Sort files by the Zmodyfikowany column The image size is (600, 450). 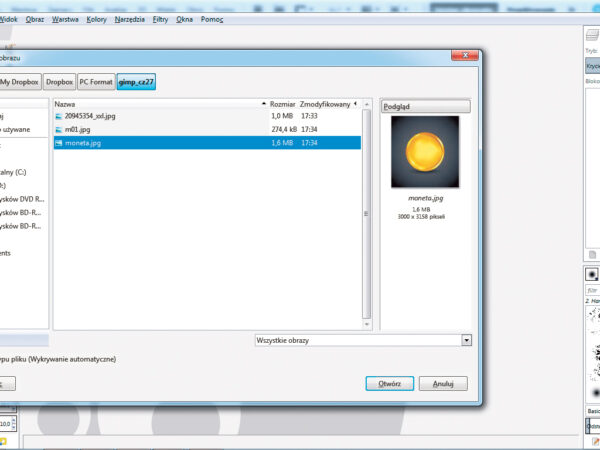click(x=327, y=104)
